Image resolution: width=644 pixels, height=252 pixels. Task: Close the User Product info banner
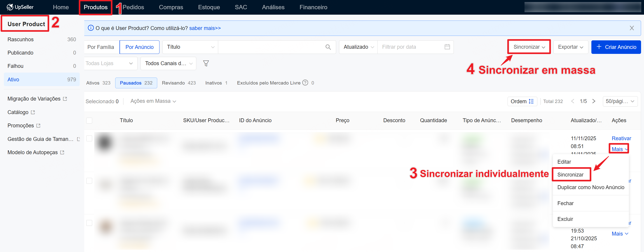click(632, 28)
